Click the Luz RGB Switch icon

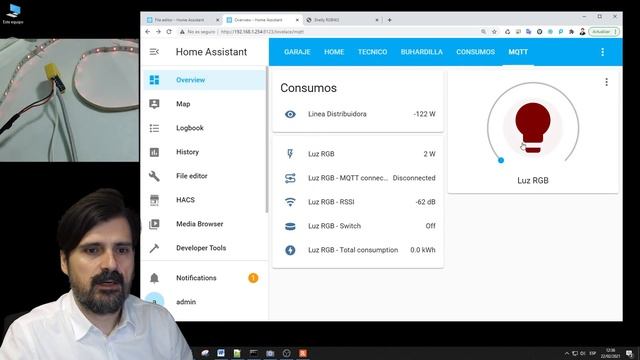pos(290,226)
